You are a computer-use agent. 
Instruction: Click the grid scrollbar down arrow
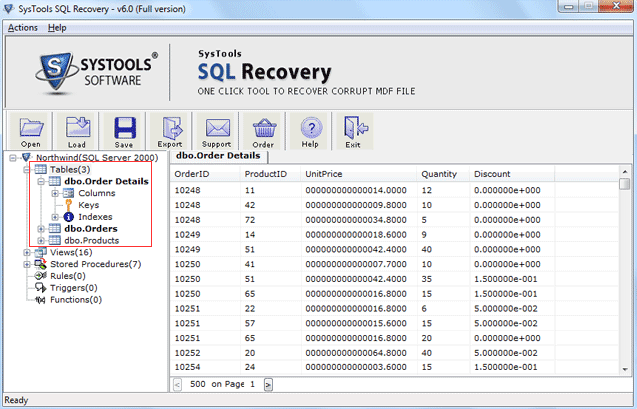tap(625, 369)
